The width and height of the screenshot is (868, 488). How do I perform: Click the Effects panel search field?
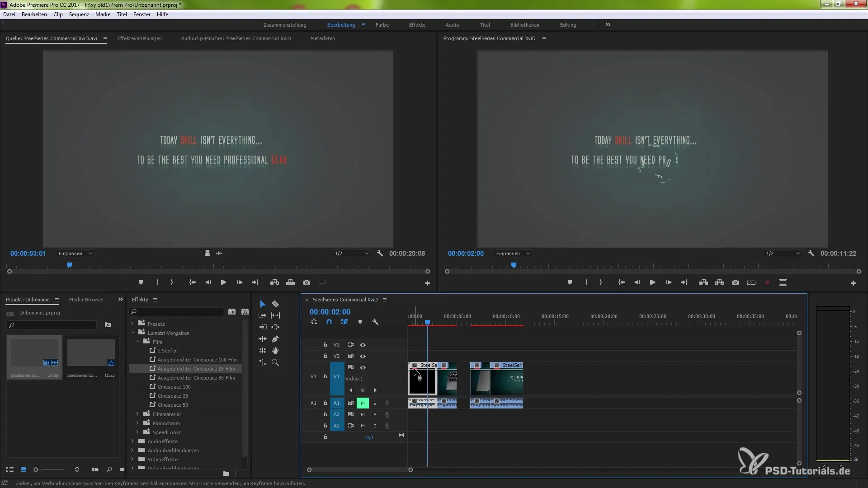176,312
